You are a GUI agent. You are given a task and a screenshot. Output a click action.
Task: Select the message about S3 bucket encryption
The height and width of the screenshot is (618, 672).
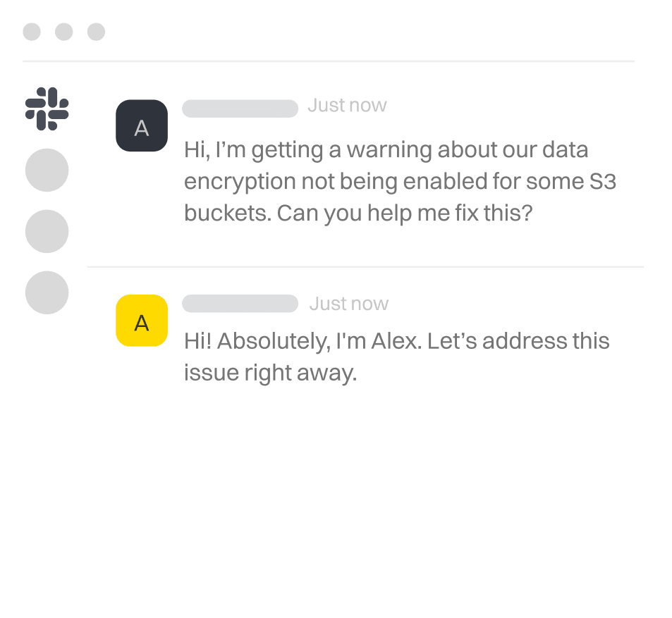pyautogui.click(x=400, y=181)
